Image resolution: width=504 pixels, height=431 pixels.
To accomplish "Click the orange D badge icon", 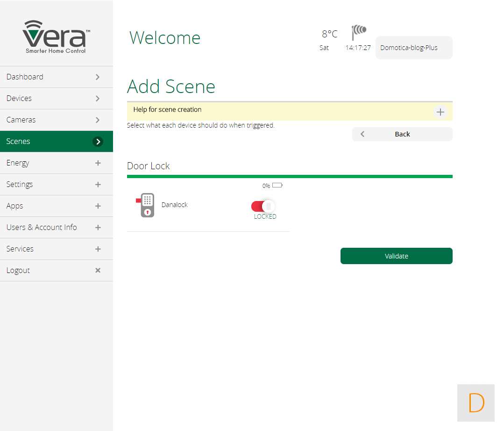I will [x=476, y=403].
